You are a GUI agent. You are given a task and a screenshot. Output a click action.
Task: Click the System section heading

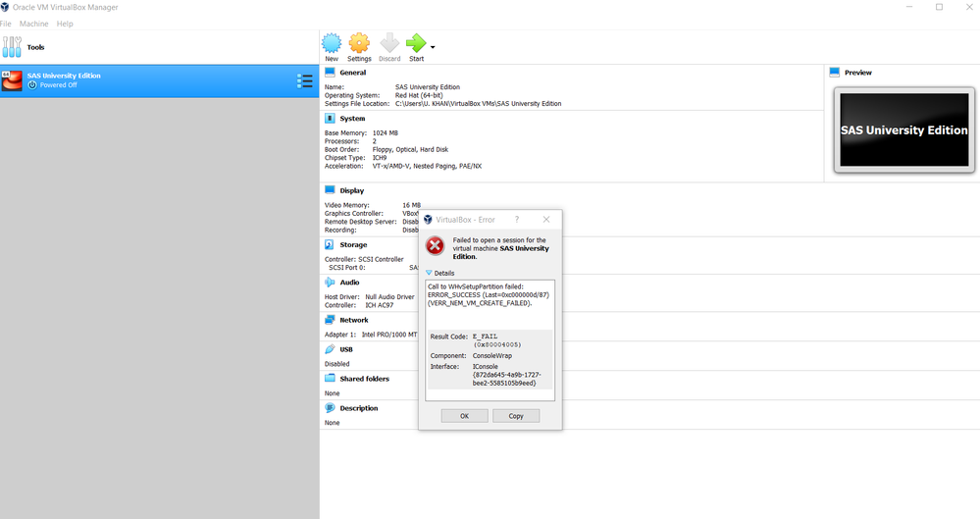[352, 118]
